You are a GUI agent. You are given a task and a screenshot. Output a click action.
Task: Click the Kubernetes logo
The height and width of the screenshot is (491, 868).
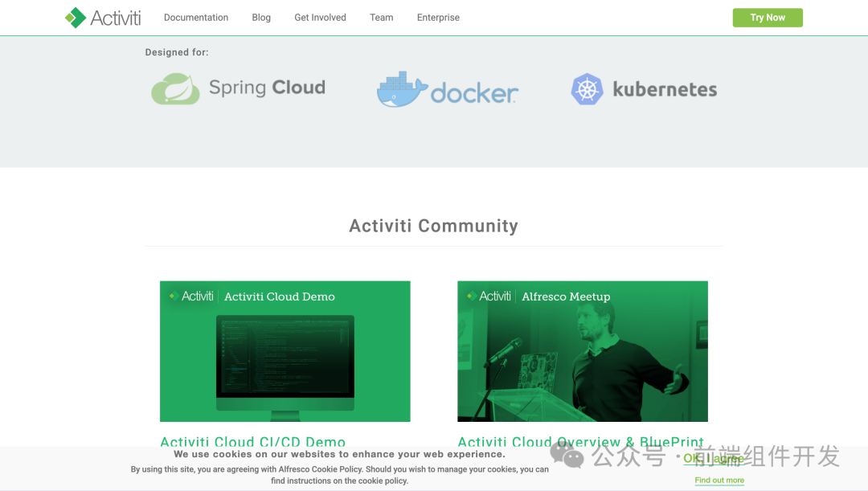(644, 89)
